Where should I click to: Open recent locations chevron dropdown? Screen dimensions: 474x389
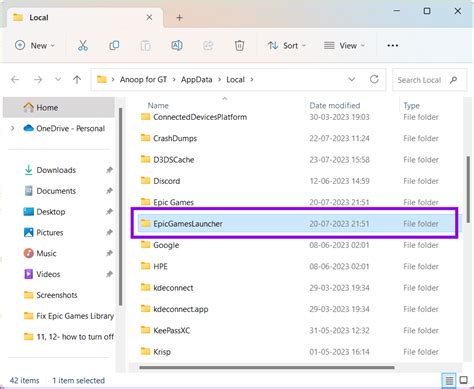click(x=58, y=80)
